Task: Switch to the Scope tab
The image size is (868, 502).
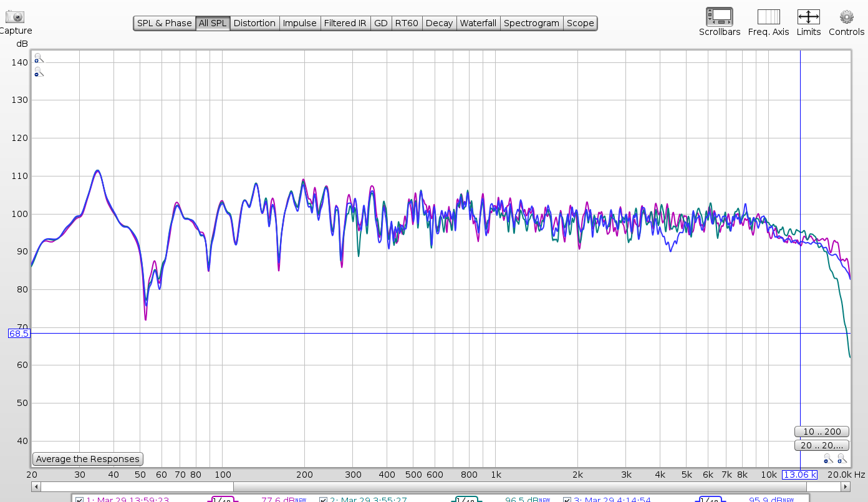Action: click(580, 23)
